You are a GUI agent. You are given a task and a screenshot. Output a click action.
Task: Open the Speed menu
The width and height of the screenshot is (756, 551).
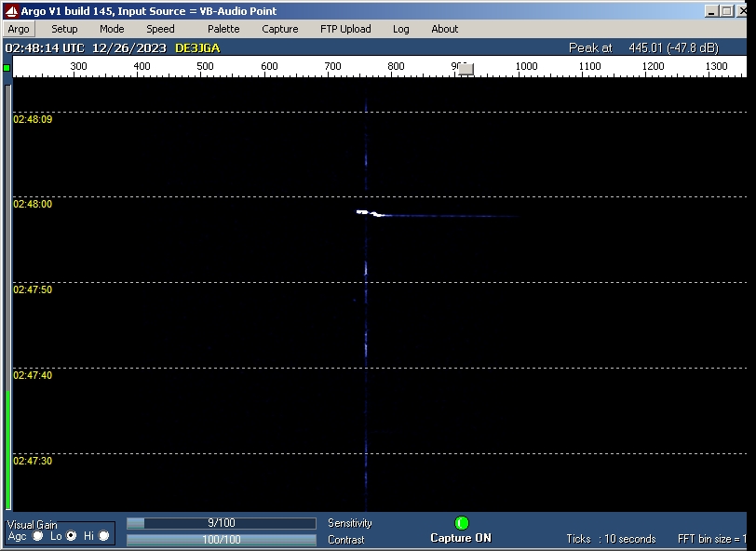160,29
